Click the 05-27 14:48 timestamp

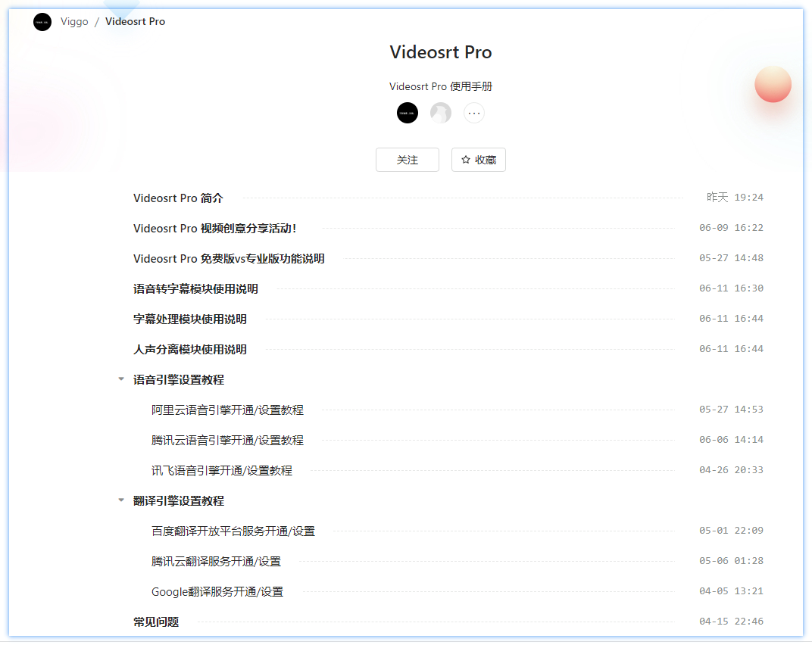(x=731, y=258)
